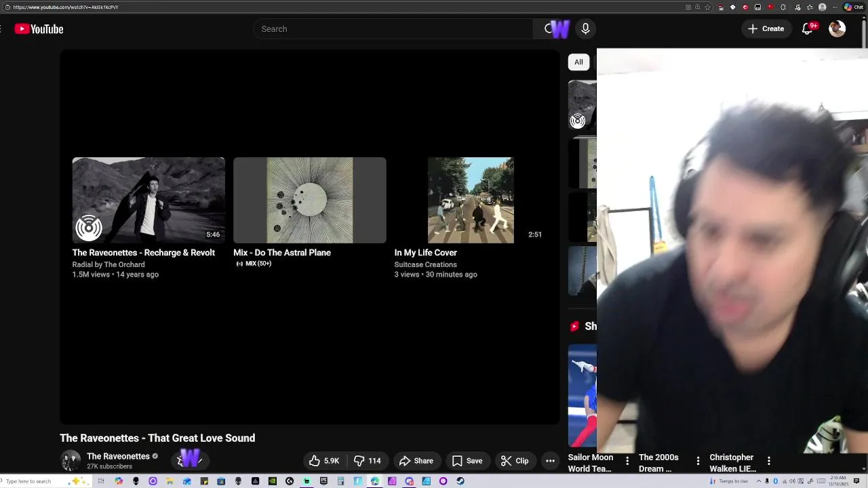Open the Create menu
The height and width of the screenshot is (488, 868).
tap(766, 29)
